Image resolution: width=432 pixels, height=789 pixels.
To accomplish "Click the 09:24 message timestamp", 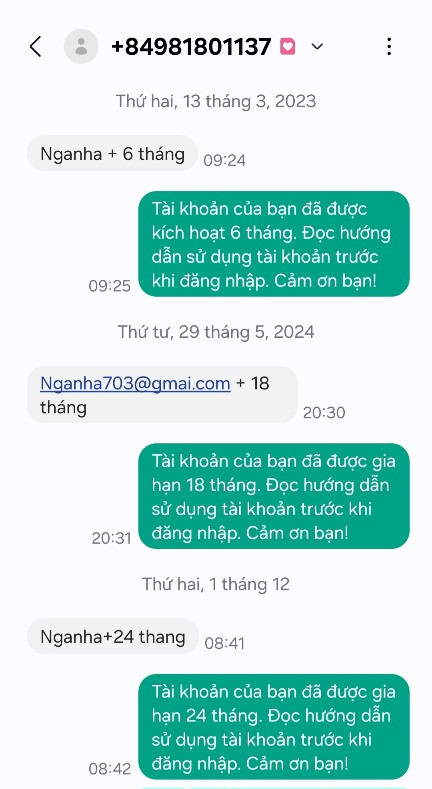I will (224, 161).
